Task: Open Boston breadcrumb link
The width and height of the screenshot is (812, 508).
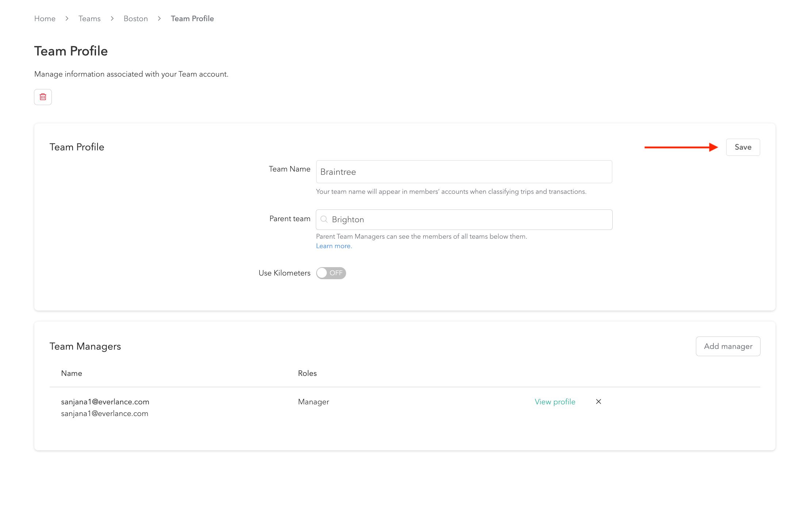Action: [x=135, y=19]
